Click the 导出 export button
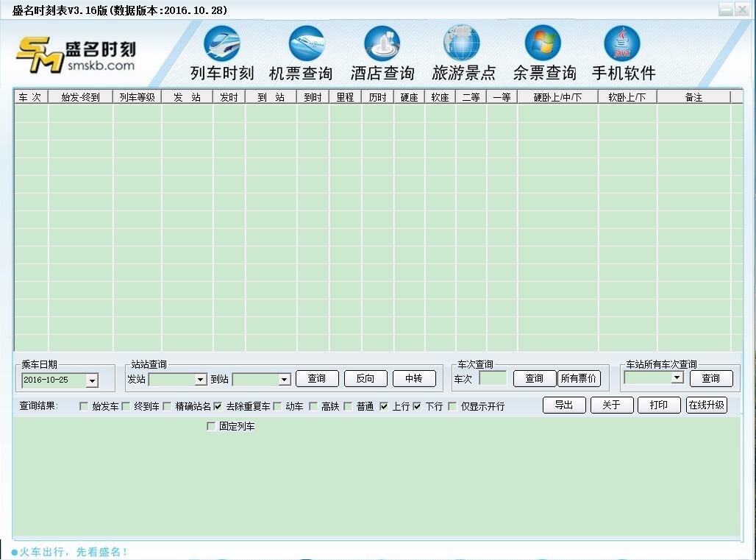This screenshot has height=560, width=756. click(564, 405)
